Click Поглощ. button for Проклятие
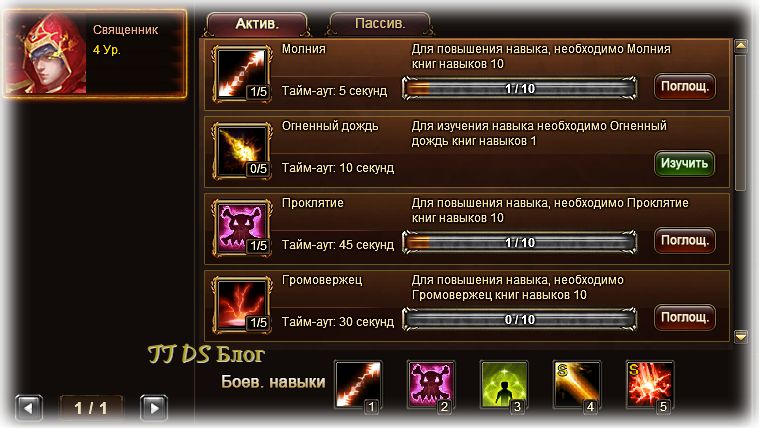Screen dimensions: 759x428 click(684, 241)
